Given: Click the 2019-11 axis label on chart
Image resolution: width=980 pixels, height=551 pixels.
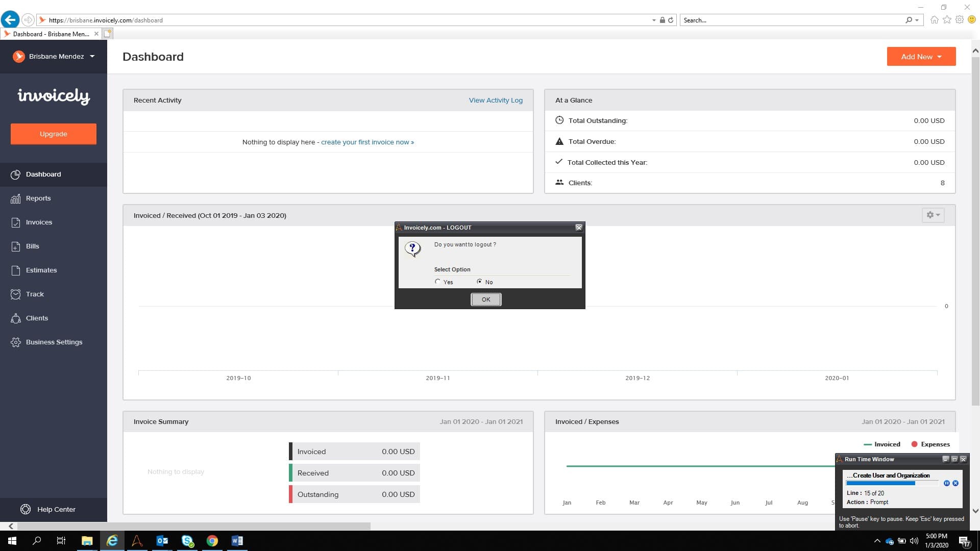Looking at the screenshot, I should click(x=438, y=379).
